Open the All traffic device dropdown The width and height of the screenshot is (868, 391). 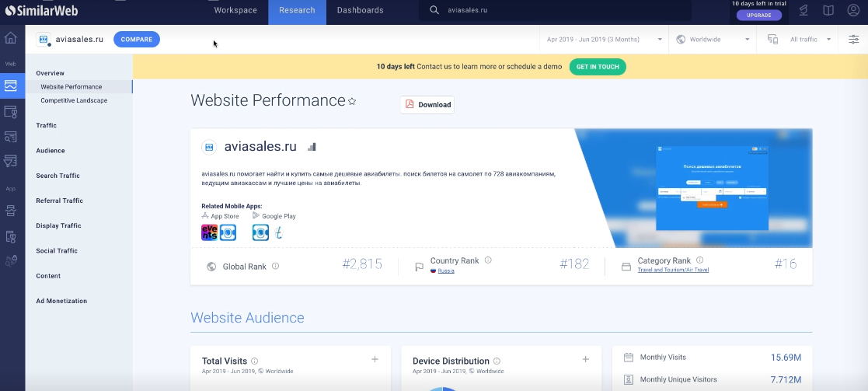(x=799, y=40)
